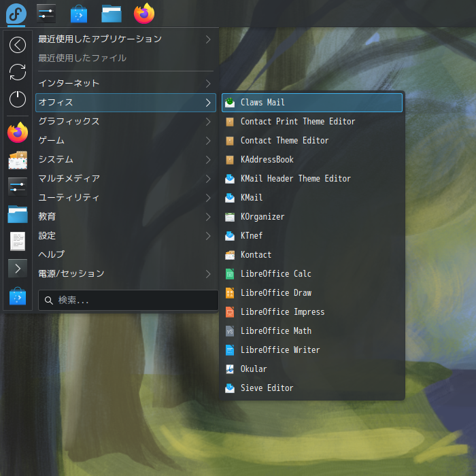Click the Contact Theme Editor icon
This screenshot has width=476, height=476.
tap(230, 141)
